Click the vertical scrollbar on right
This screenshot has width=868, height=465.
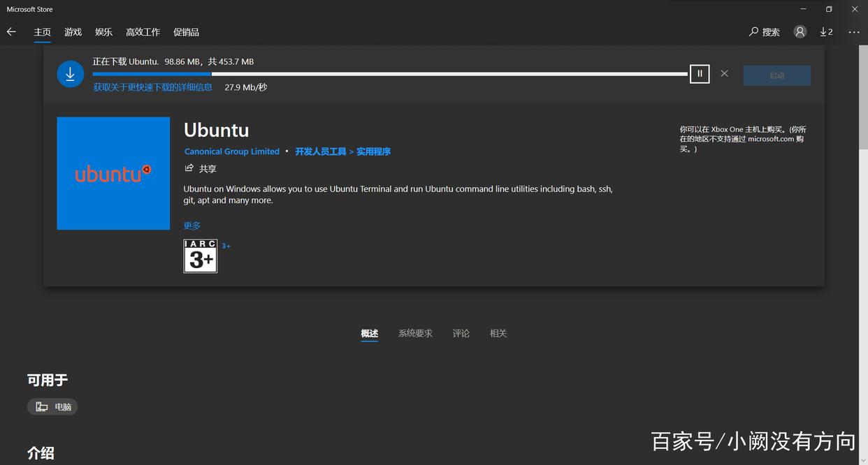click(863, 98)
